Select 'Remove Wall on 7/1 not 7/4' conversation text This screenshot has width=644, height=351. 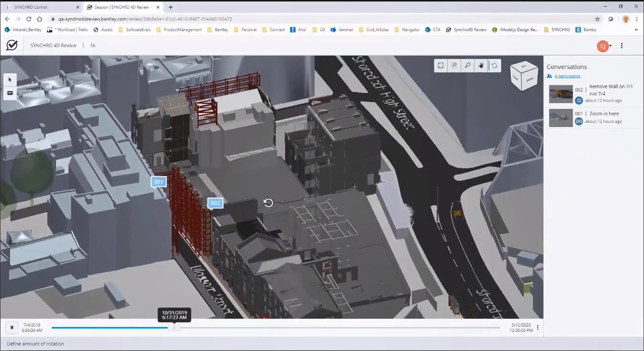pos(611,90)
